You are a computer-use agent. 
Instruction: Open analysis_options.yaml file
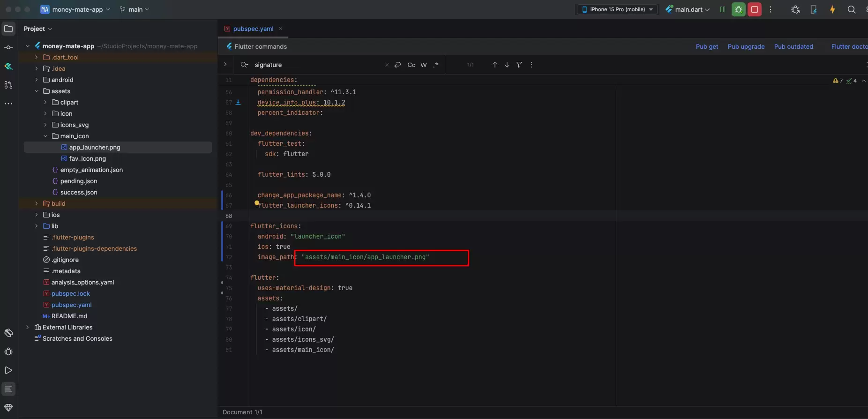[x=82, y=282]
